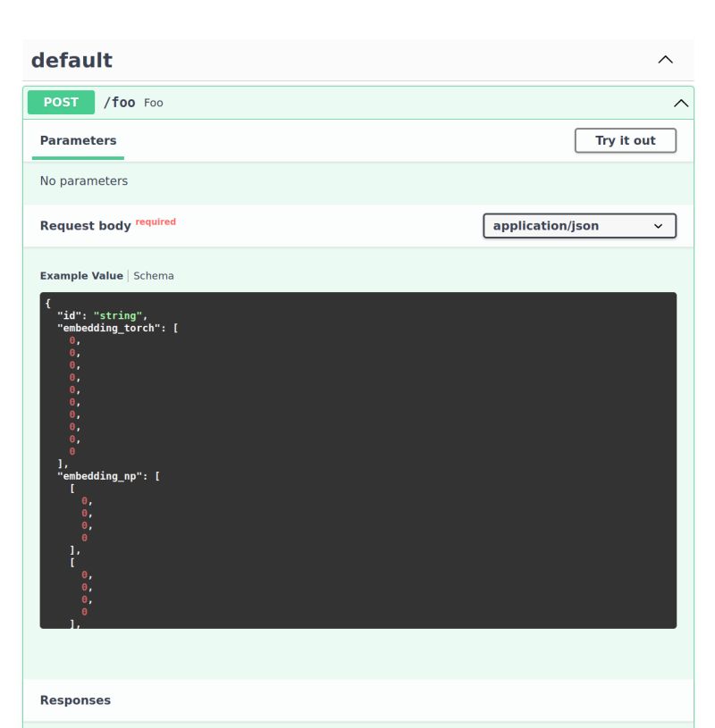Open the application/json media type dropdown
This screenshot has height=728, width=715.
tap(579, 225)
